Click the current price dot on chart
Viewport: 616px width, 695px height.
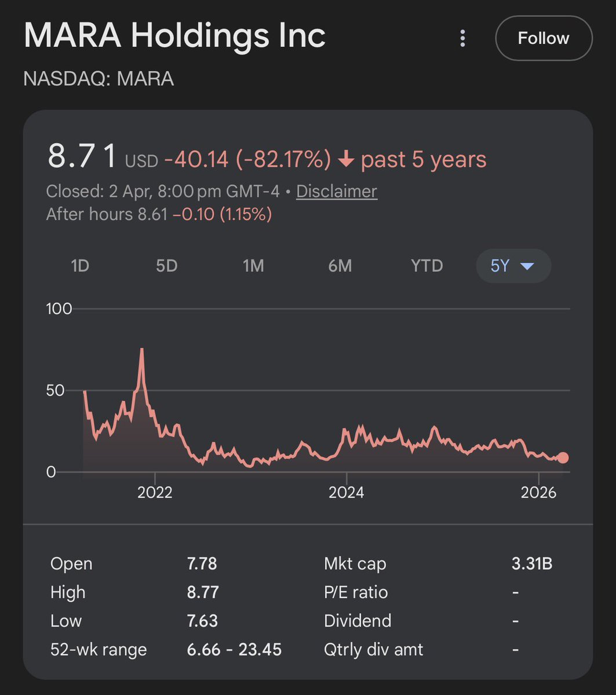pyautogui.click(x=562, y=458)
